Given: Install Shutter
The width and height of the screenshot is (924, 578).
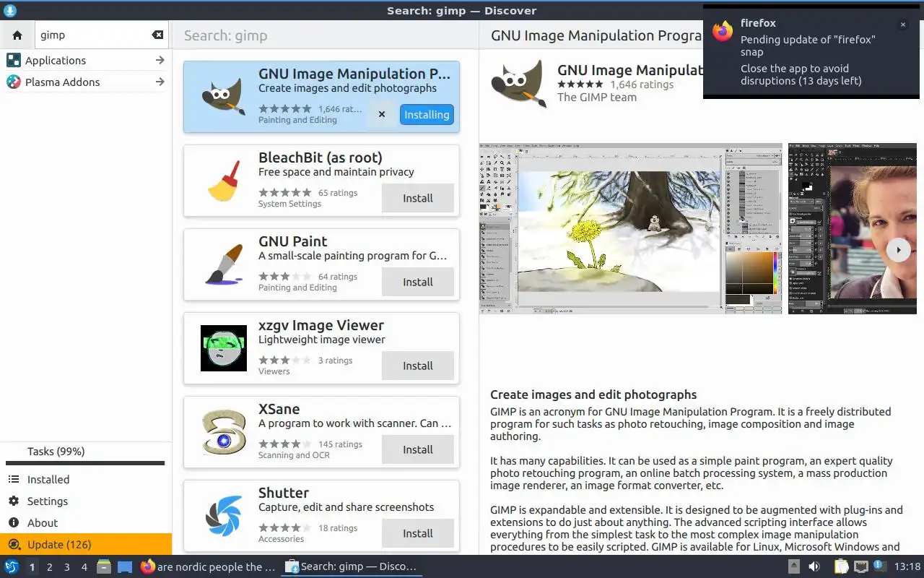Looking at the screenshot, I should click(x=418, y=533).
